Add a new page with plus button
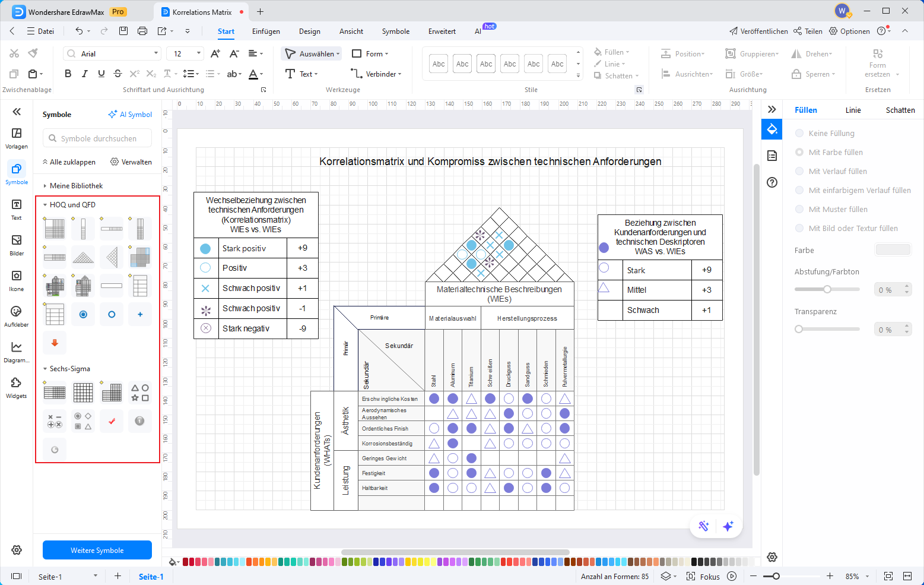Screen dimensions: 924x585 click(118, 576)
